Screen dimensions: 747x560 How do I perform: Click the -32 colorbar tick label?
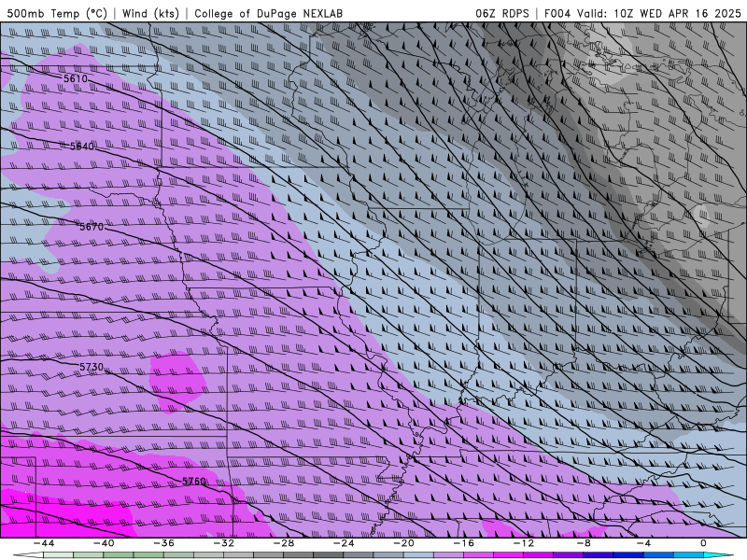click(x=224, y=543)
